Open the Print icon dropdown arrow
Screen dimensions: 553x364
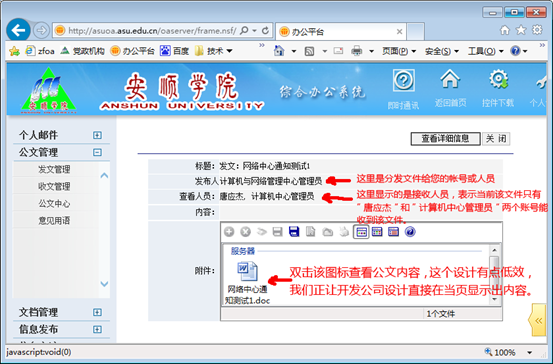(371, 51)
